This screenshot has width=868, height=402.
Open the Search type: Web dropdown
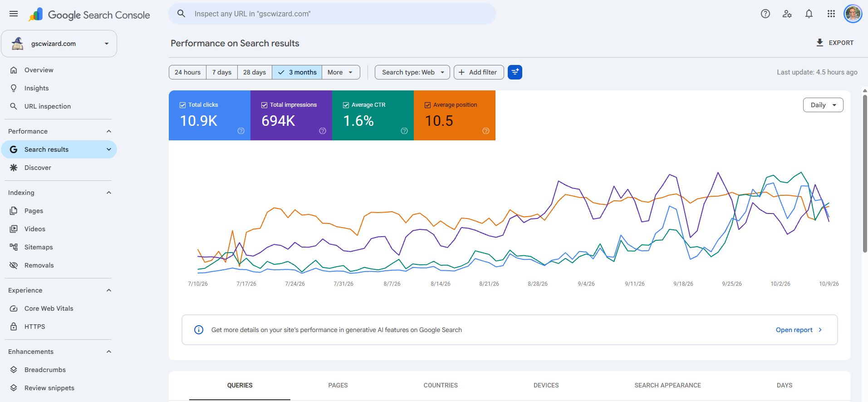coord(412,72)
